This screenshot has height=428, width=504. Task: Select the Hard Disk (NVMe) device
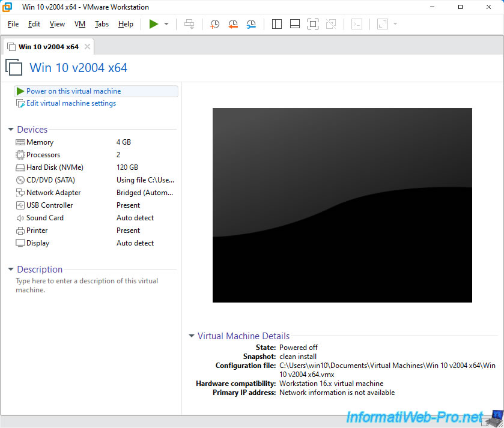click(x=96, y=167)
